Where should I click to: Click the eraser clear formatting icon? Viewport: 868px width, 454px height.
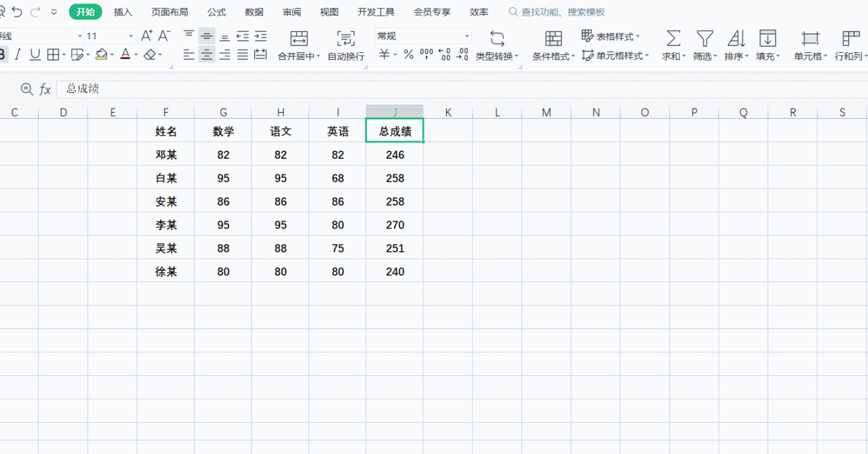150,54
